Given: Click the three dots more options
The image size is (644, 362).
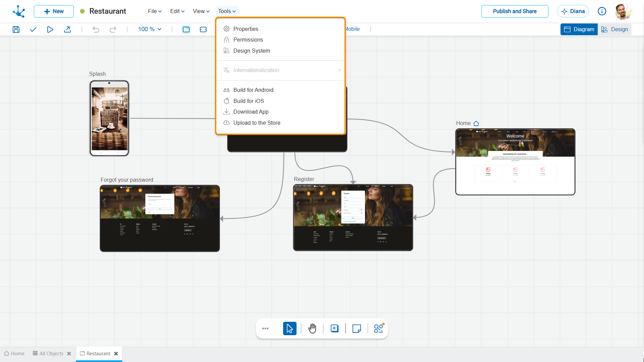Looking at the screenshot, I should pos(265,328).
